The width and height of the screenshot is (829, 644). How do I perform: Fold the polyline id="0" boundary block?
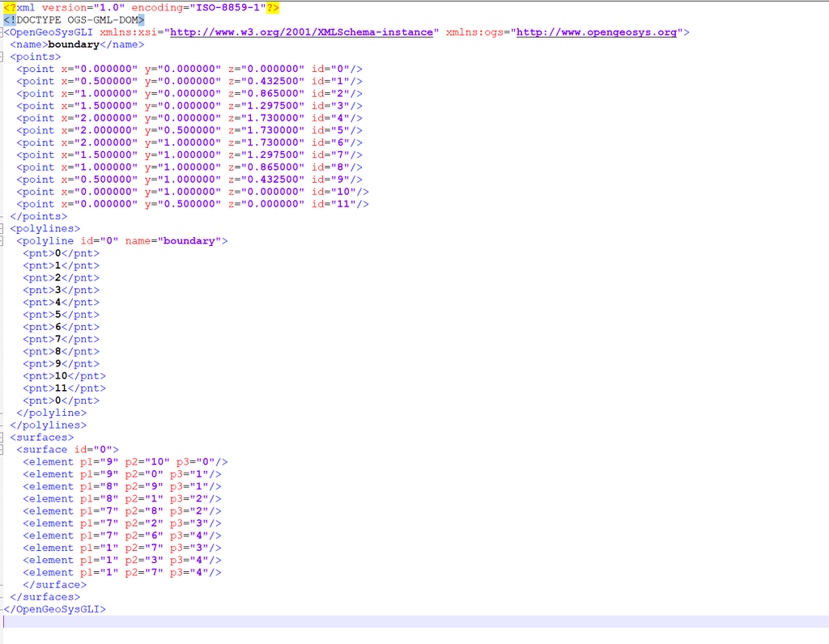[2, 241]
